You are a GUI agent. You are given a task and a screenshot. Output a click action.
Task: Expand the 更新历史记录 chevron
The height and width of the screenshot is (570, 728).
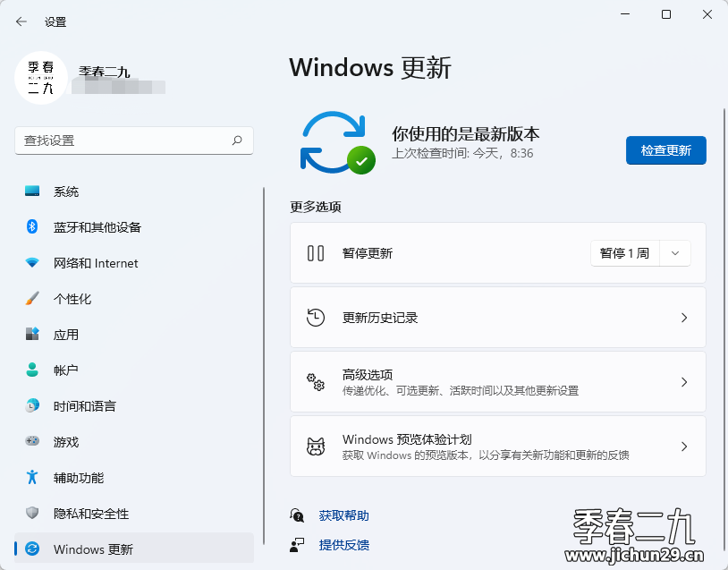(x=684, y=318)
